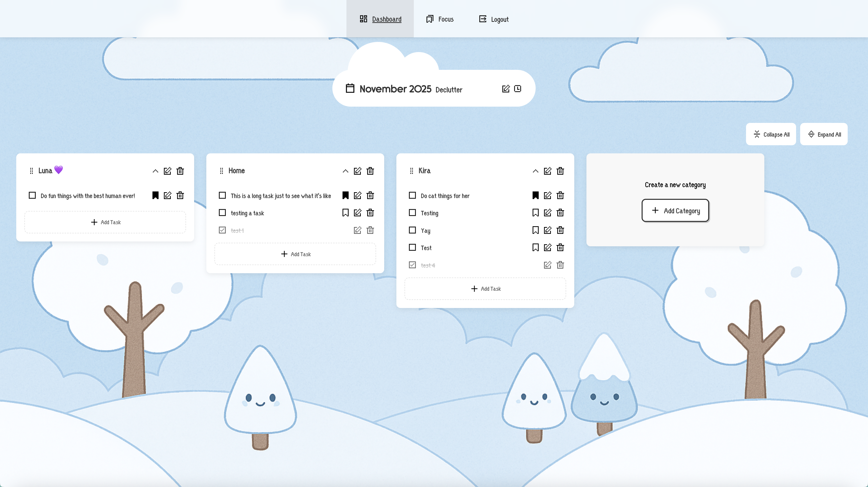Collapse the Luna category
Viewport: 868px width, 487px height.
click(x=155, y=171)
